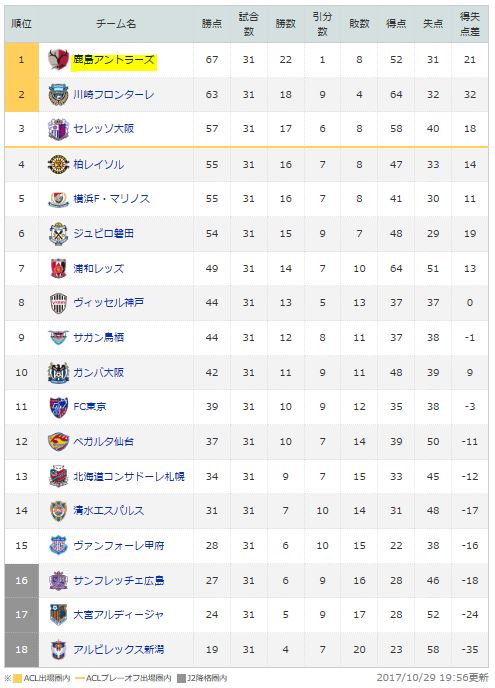Screen dimensions: 495x688
Task: Click the Urawa Reds team crest
Action: [x=58, y=268]
